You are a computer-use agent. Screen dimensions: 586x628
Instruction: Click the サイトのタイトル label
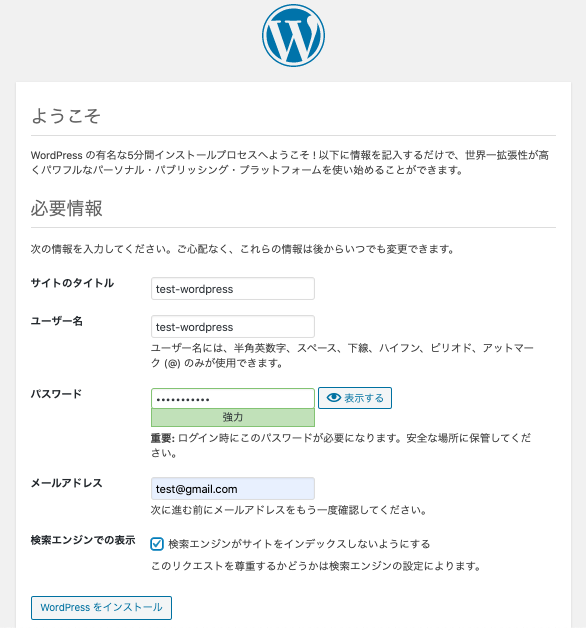pyautogui.click(x=72, y=283)
